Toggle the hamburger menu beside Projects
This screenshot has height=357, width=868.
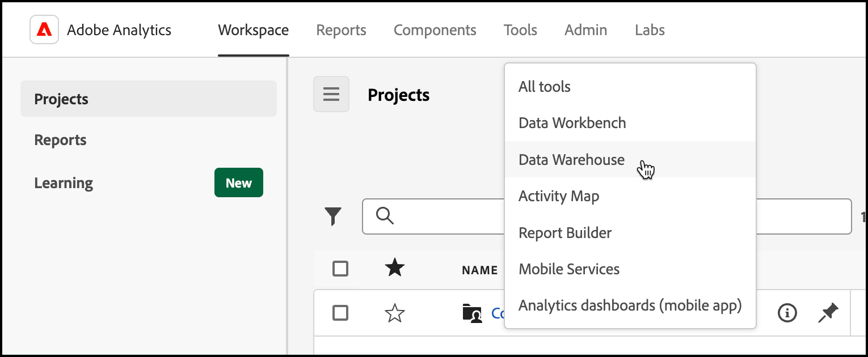331,94
